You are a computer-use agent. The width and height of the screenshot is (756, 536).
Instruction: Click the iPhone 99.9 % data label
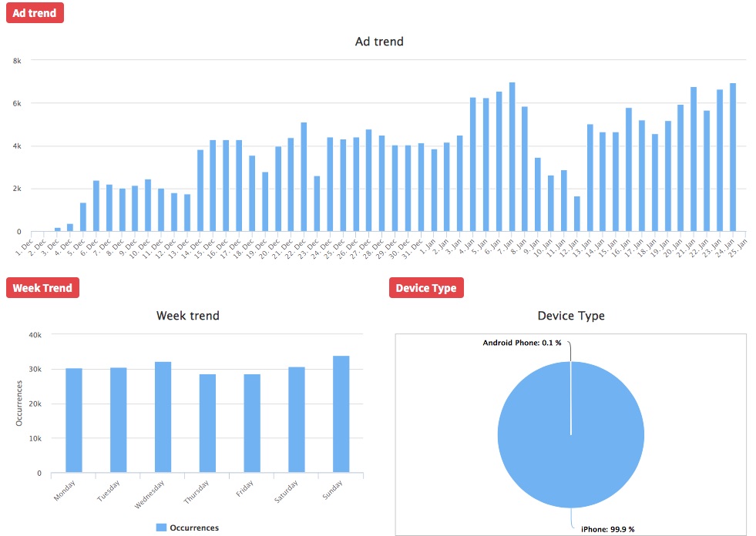(607, 529)
